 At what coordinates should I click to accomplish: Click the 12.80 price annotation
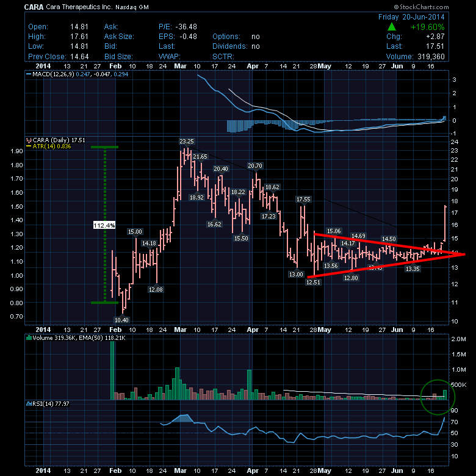[351, 278]
